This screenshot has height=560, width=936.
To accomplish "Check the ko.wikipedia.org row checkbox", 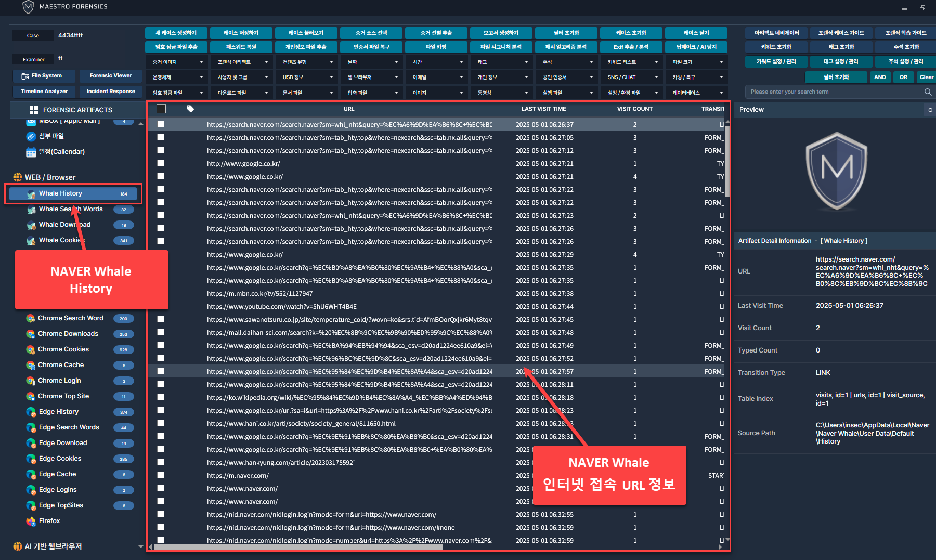I will coord(161,397).
